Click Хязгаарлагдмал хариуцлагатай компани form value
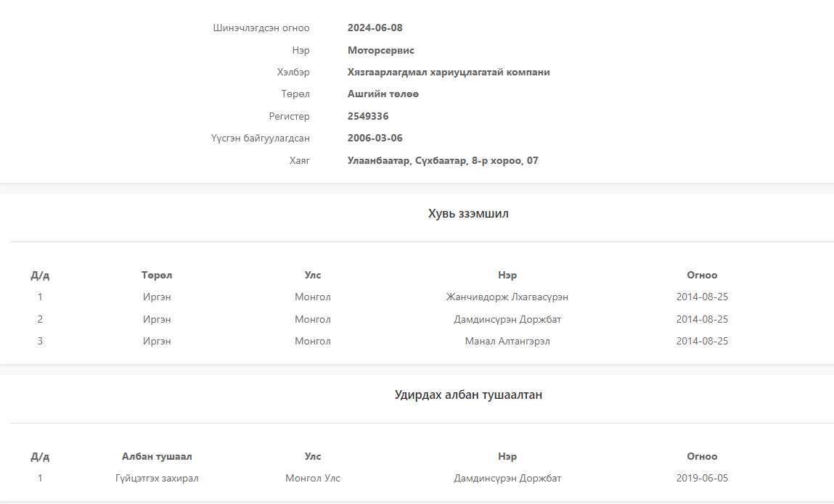834x504 pixels. (449, 72)
